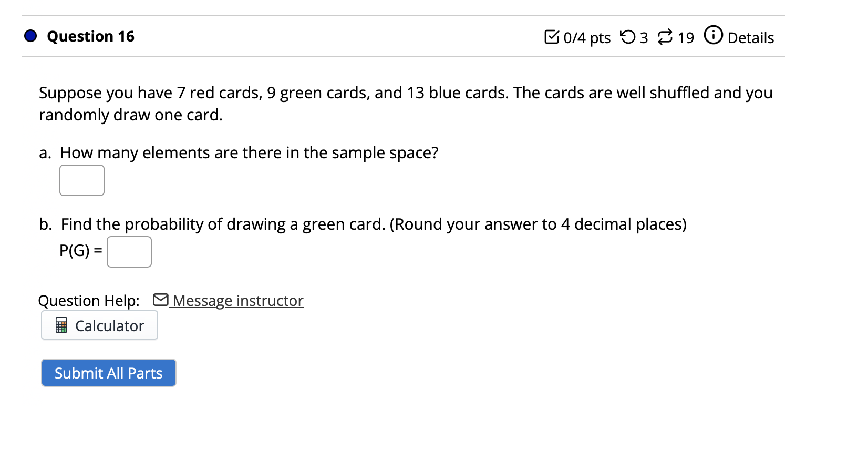868x460 pixels.
Task: Click the attempts undo-arrow icon showing 3
Action: (628, 37)
